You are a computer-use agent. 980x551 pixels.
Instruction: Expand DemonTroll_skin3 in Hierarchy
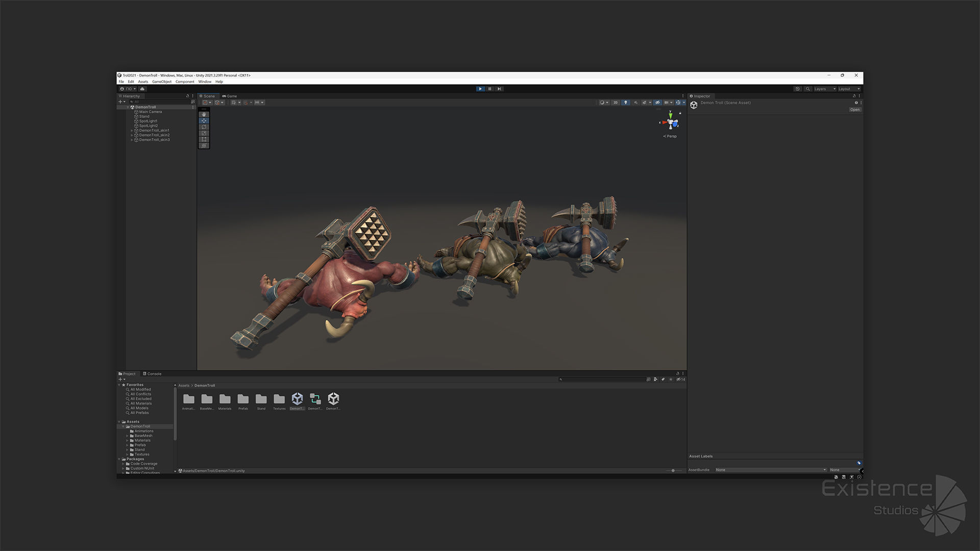(x=132, y=140)
